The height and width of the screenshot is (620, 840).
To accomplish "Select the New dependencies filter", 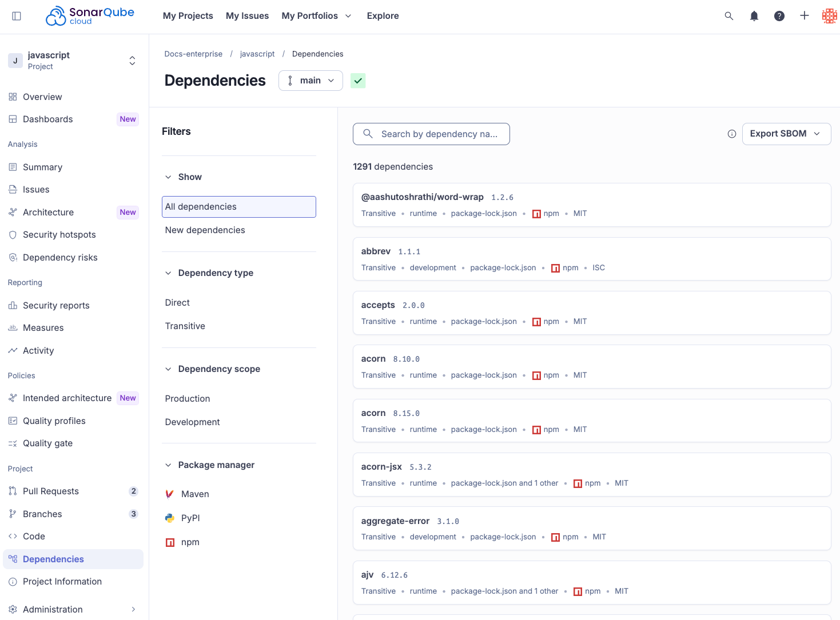I will [239, 230].
